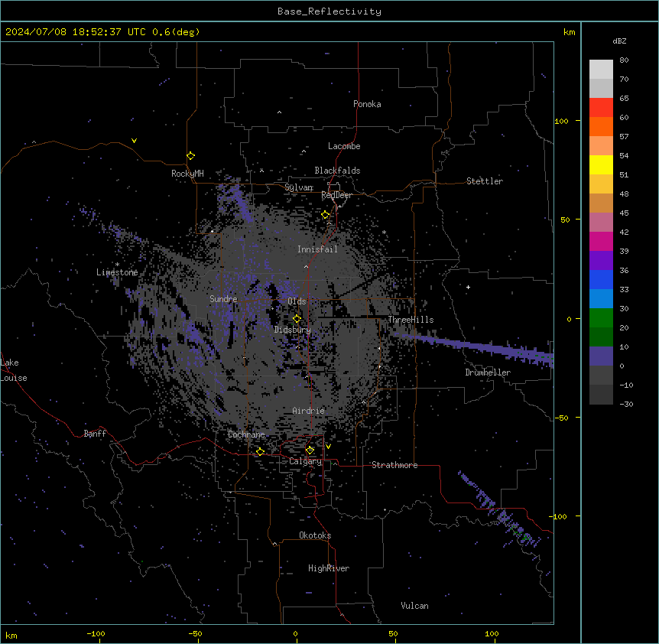This screenshot has width=659, height=644.
Task: Click the yellow marker near RockyMH
Action: [x=191, y=156]
